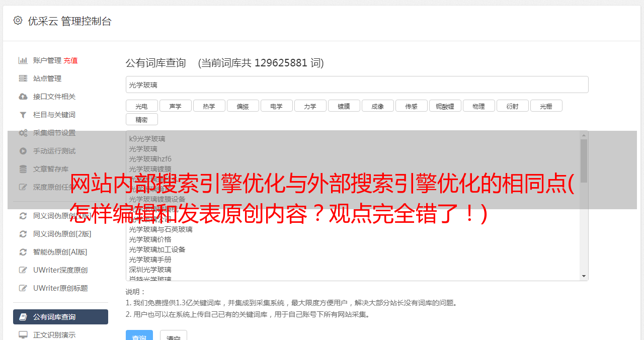644x340 pixels.
Task: Click the 充值 recharge link
Action: click(x=70, y=60)
